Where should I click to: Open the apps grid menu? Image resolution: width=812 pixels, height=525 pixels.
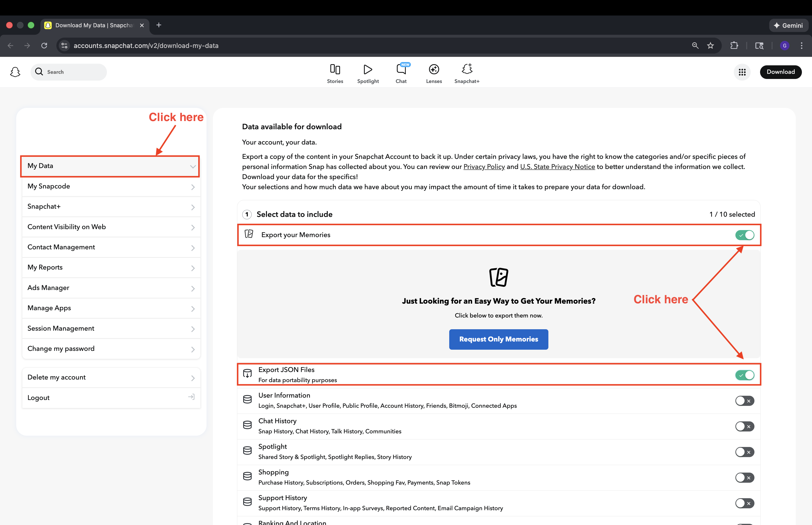coord(742,72)
